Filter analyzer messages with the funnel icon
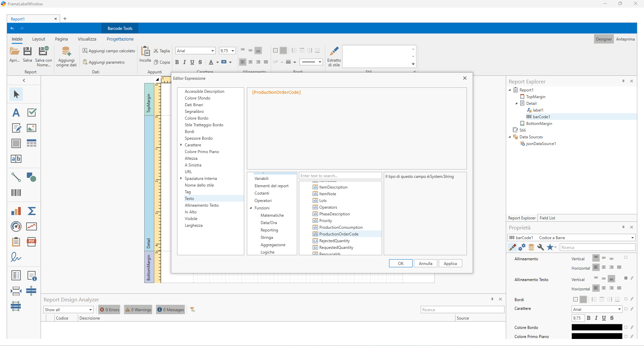This screenshot has height=346, width=644. [x=193, y=309]
